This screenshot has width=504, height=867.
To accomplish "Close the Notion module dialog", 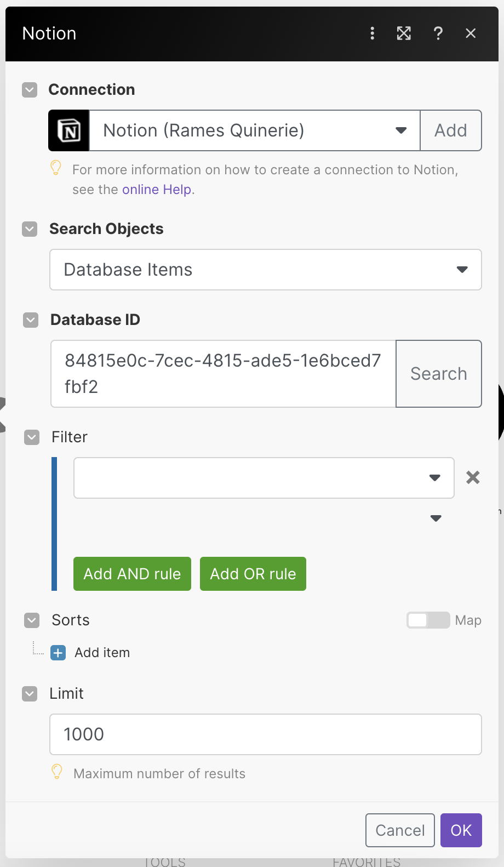I will 471,33.
